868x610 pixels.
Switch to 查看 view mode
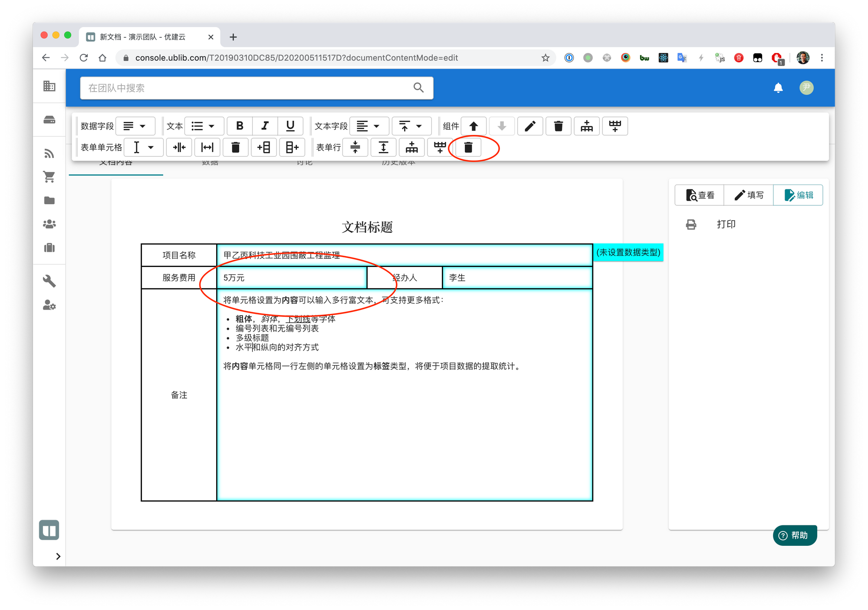pyautogui.click(x=700, y=195)
